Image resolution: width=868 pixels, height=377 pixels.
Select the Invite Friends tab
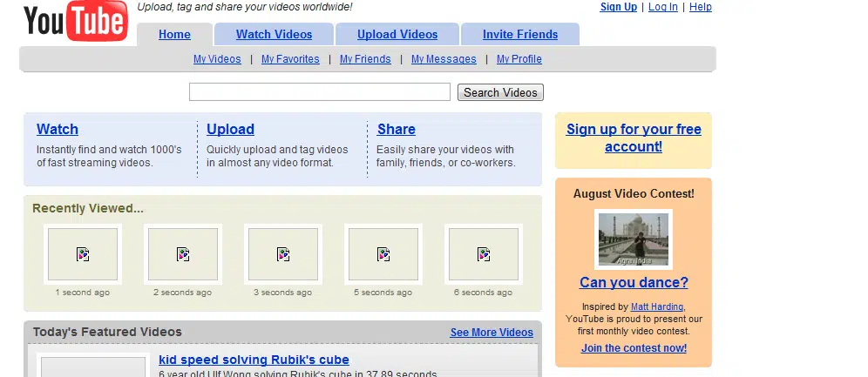[520, 35]
